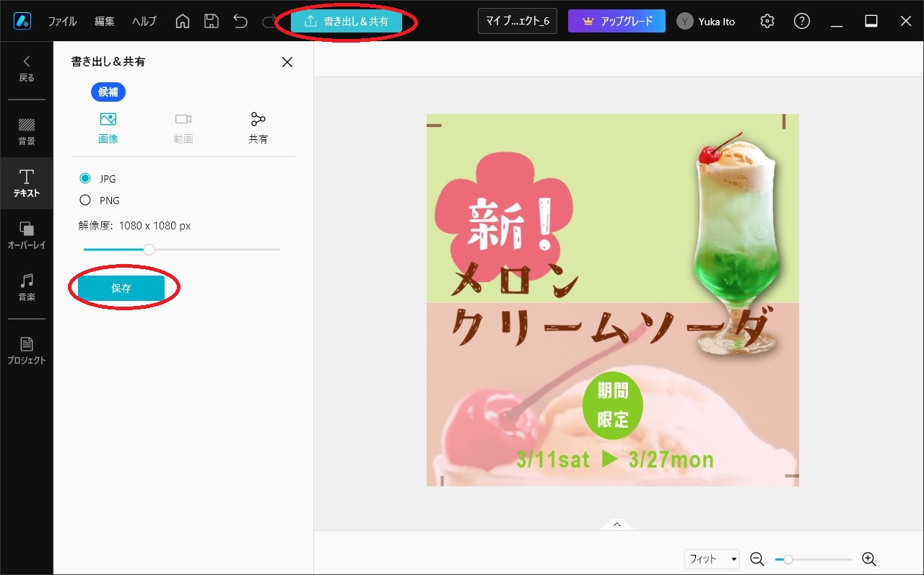
Task: Save project with floppy disk icon
Action: (x=212, y=22)
